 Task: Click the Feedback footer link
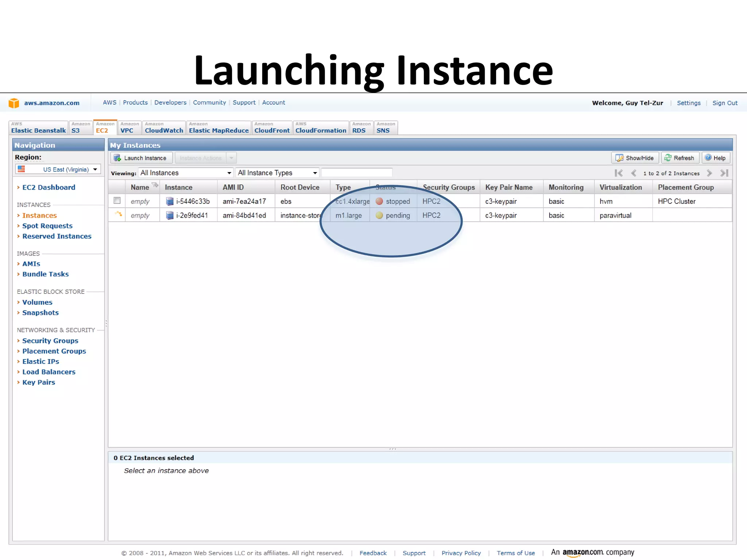[x=373, y=553]
